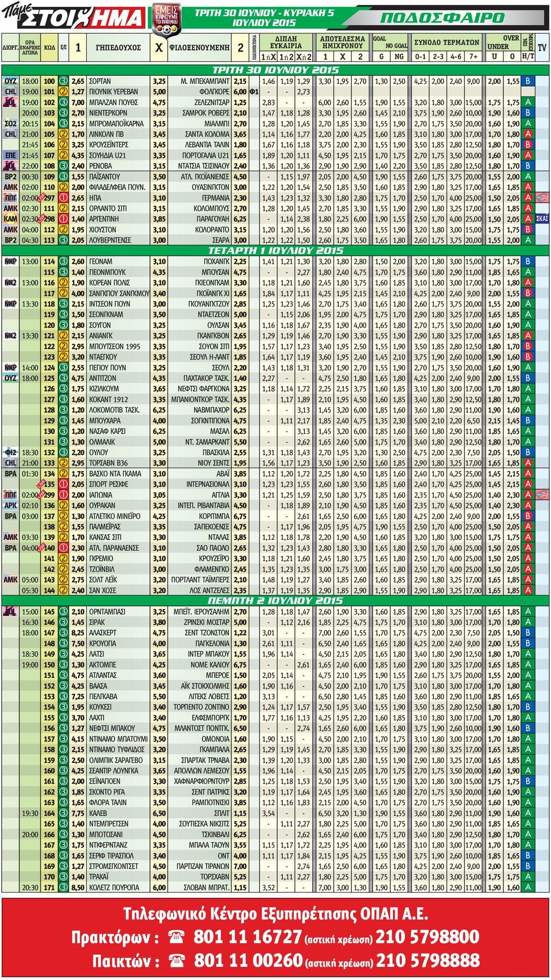The image size is (551, 980).
Task: Click the players' phone number 801 11 00260
Action: tap(248, 960)
